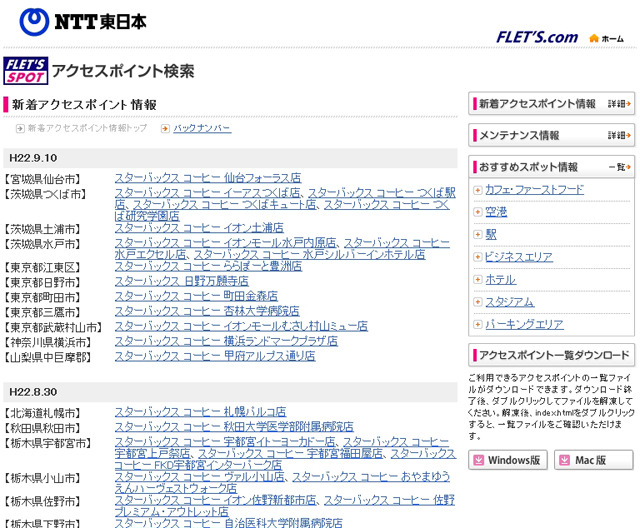Open 空港 spot category
Screen dimensions: 640x528
point(496,212)
